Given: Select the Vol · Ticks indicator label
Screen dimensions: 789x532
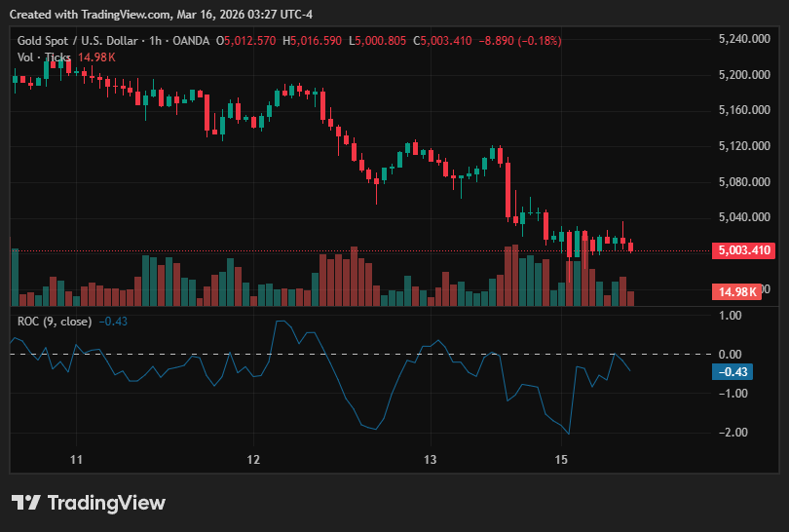Looking at the screenshot, I should click(x=44, y=57).
